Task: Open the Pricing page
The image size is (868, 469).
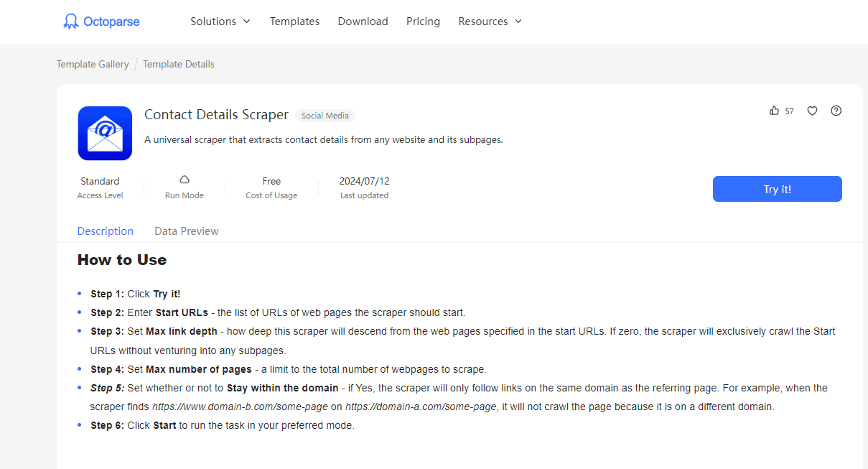Action: click(423, 22)
